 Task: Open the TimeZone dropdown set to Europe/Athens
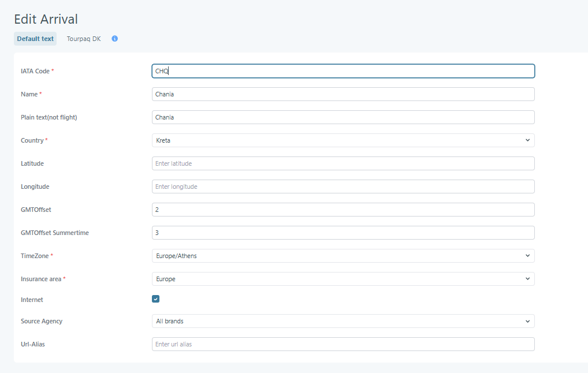point(343,256)
